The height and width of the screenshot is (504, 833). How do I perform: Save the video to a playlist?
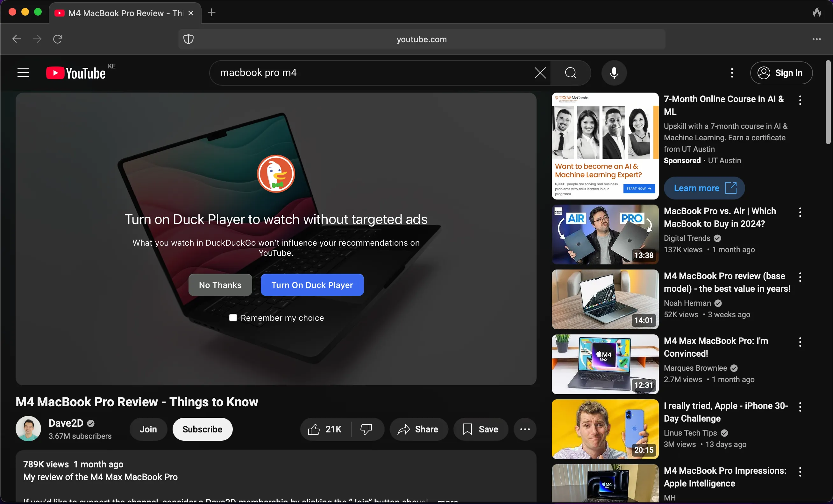[x=481, y=429]
